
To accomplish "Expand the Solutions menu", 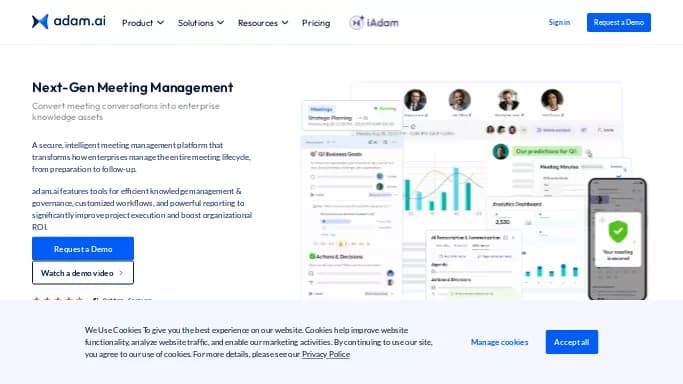I will coord(201,23).
